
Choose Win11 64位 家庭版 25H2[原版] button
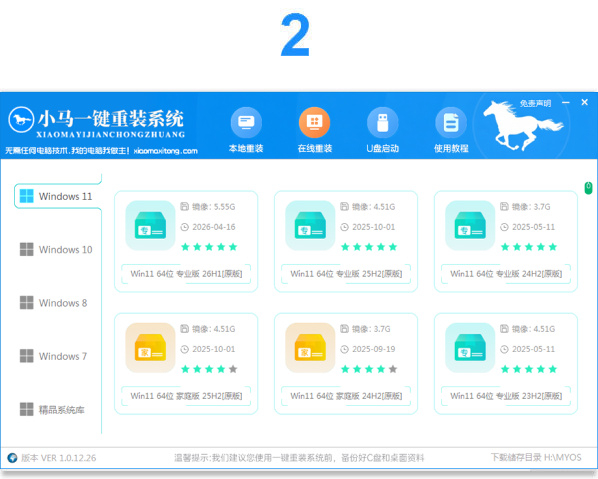pyautogui.click(x=186, y=396)
